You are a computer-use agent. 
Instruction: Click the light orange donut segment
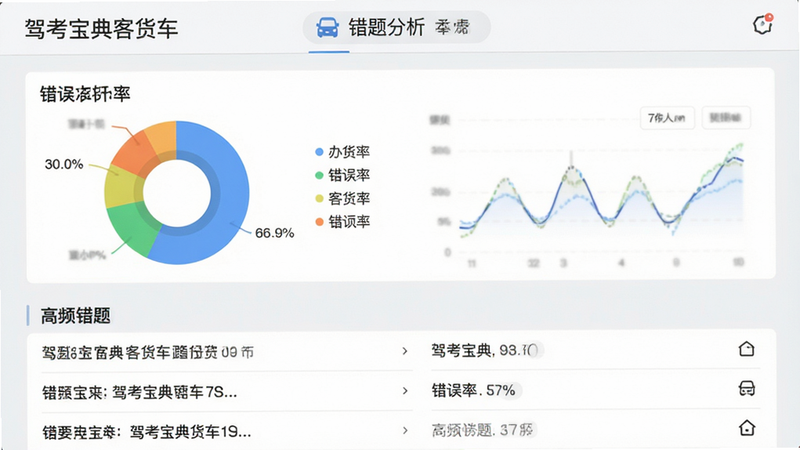click(x=163, y=137)
